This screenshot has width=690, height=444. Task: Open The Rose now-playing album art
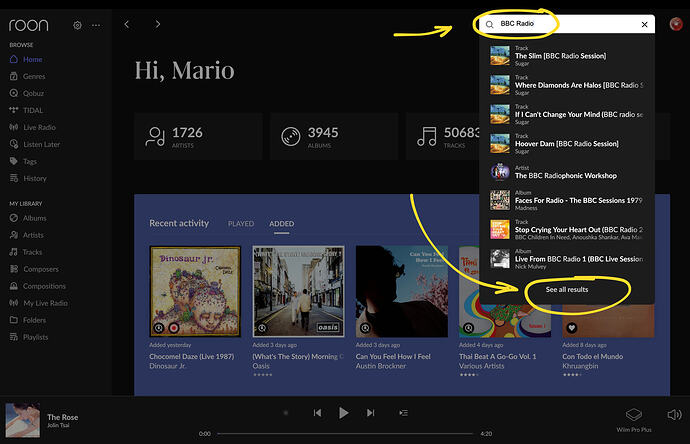pos(22,420)
